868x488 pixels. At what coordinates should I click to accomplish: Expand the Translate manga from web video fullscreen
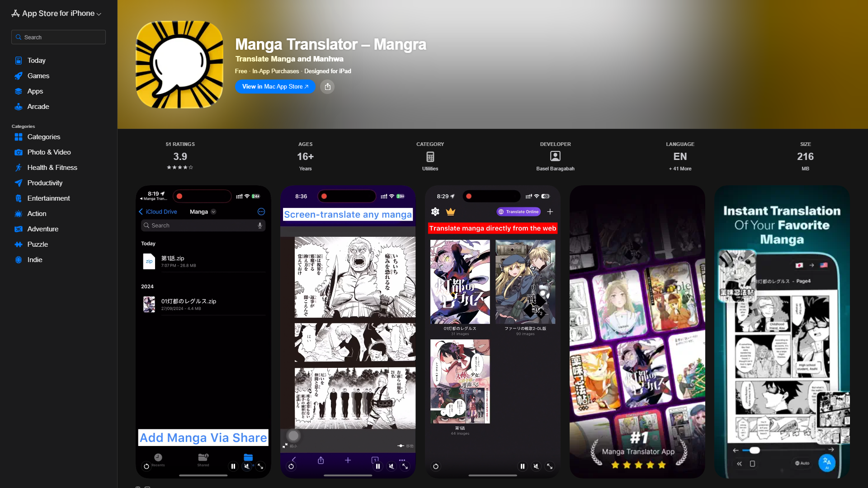pyautogui.click(x=550, y=466)
